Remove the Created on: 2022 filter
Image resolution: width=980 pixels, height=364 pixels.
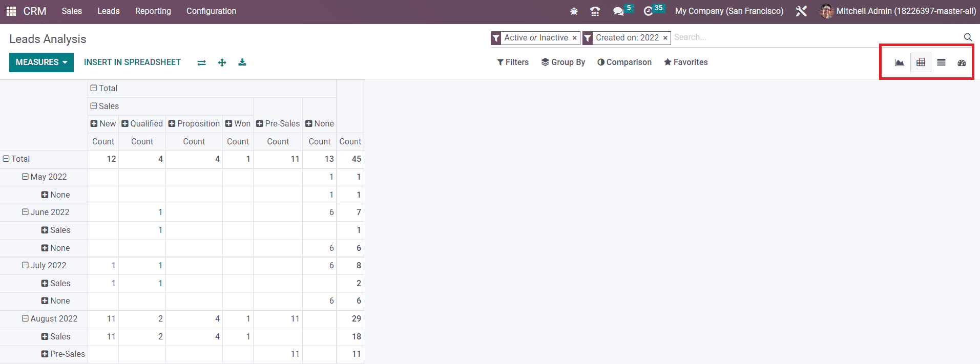[665, 38]
